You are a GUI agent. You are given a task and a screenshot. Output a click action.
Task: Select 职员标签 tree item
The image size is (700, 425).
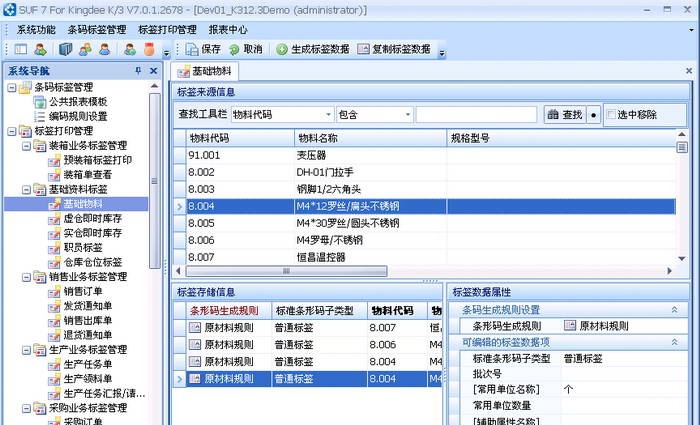coord(83,248)
